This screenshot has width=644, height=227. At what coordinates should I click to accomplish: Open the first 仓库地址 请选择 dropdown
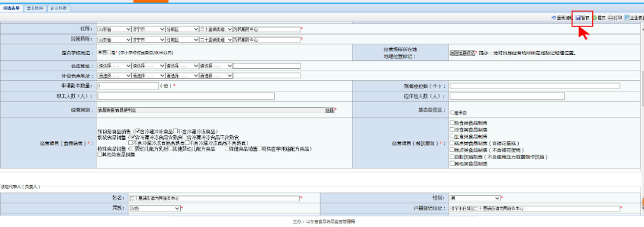[x=114, y=66]
